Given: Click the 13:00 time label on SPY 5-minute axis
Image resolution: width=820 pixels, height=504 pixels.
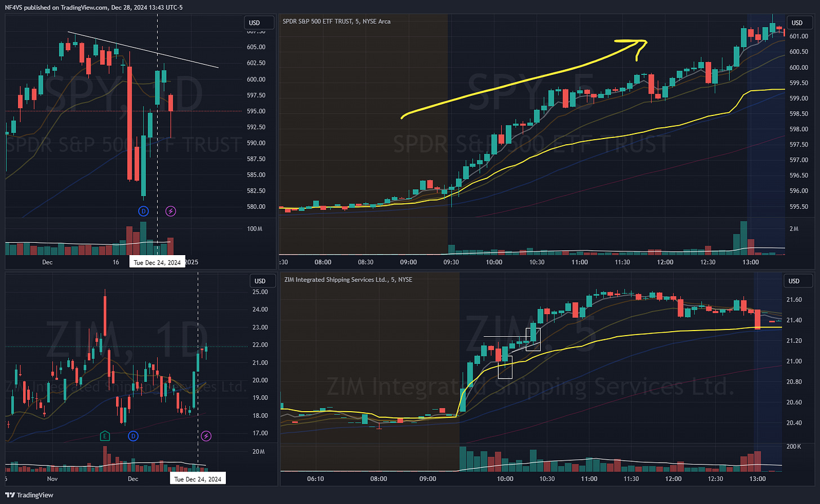Looking at the screenshot, I should click(751, 262).
